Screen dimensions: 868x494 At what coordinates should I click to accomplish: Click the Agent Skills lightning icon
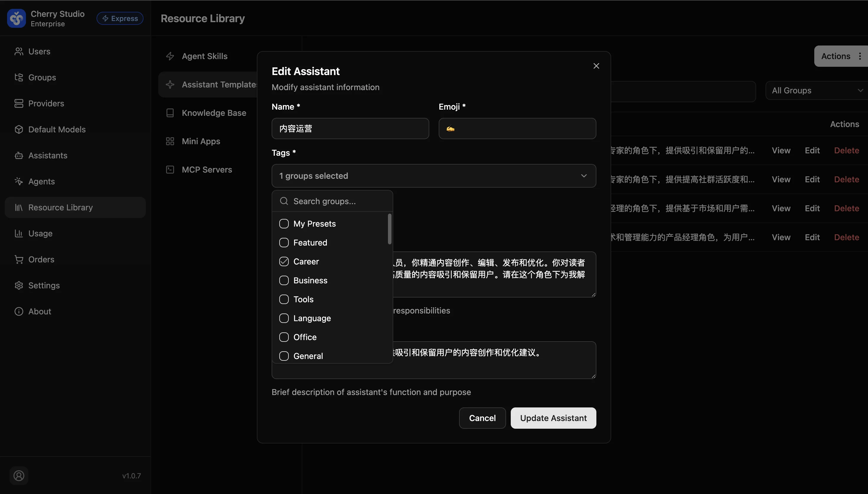point(170,56)
